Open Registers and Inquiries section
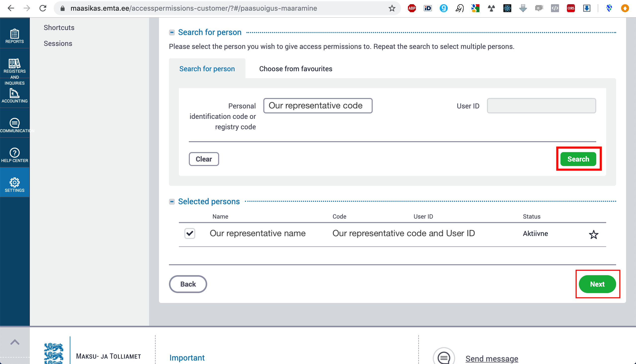The image size is (636, 364). (14, 71)
